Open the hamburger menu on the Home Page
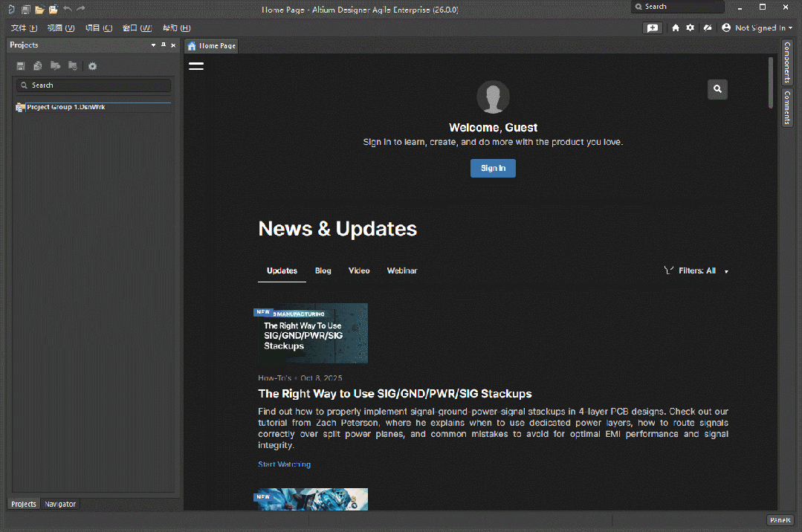 pyautogui.click(x=196, y=66)
